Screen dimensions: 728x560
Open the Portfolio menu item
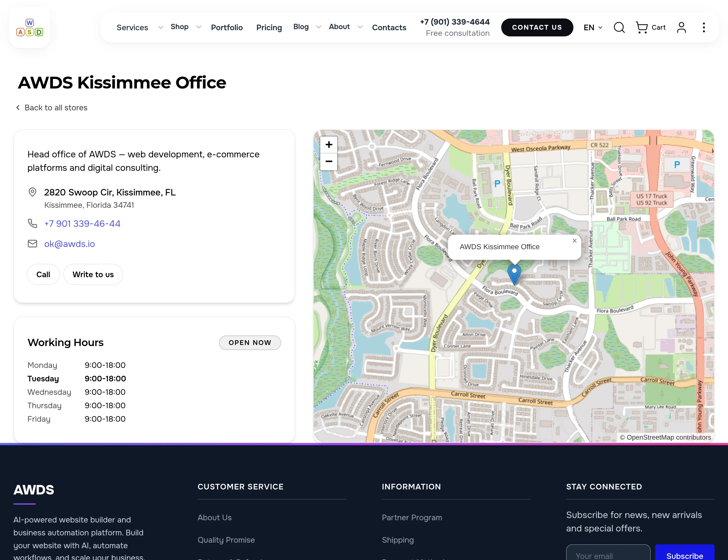(227, 27)
